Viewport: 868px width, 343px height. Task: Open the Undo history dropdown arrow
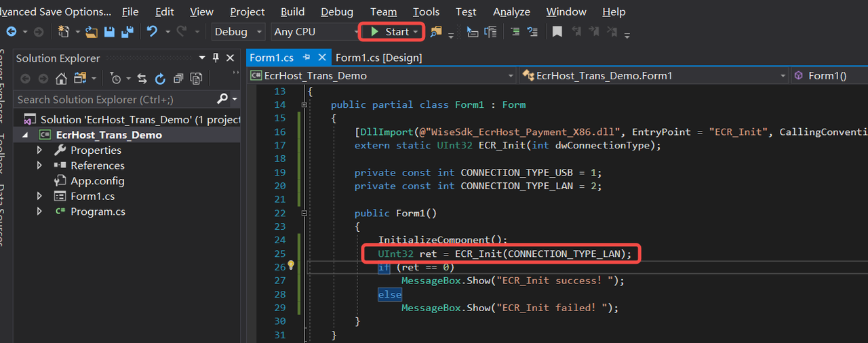(167, 32)
